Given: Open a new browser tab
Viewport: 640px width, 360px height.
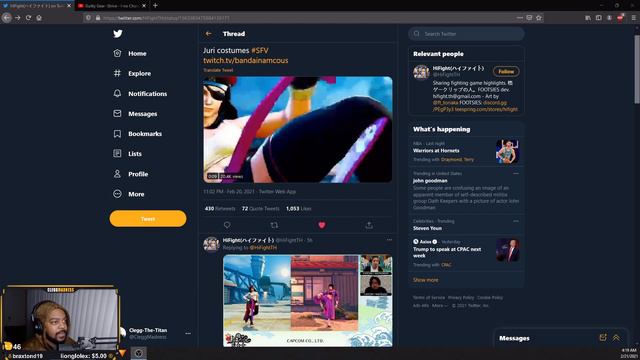Looking at the screenshot, I should click(155, 6).
